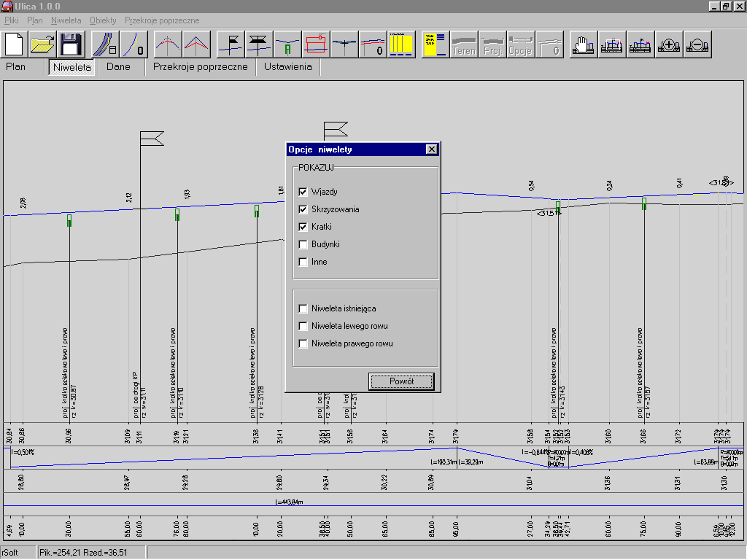Screen dimensions: 747x560
Task: Open the Pliki menu
Action: click(x=12, y=20)
